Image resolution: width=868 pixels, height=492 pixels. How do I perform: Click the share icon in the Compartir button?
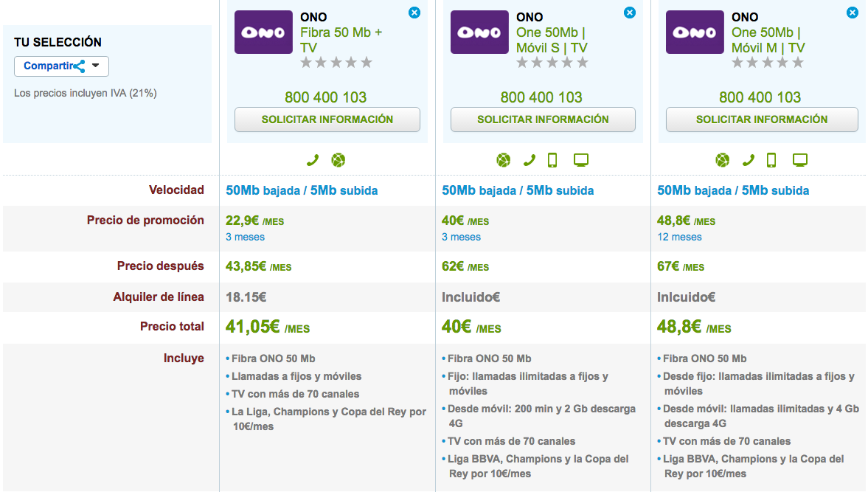pos(80,66)
